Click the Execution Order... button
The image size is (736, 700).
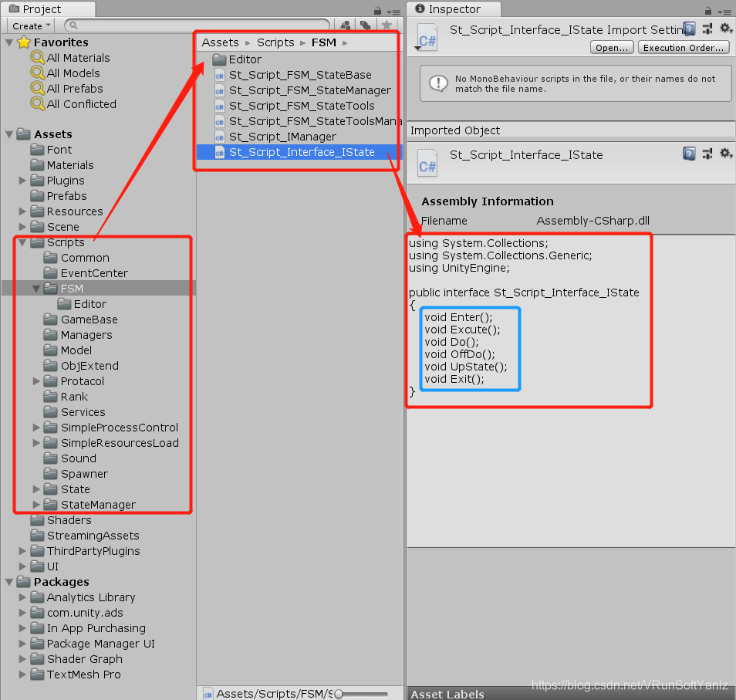click(x=684, y=47)
